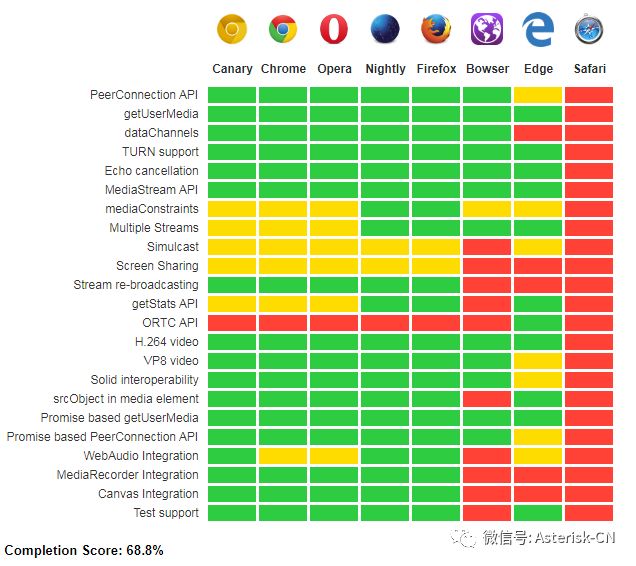Click green Edge cell for ORTC API
Viewport: 636px width, 566px height.
tap(538, 323)
